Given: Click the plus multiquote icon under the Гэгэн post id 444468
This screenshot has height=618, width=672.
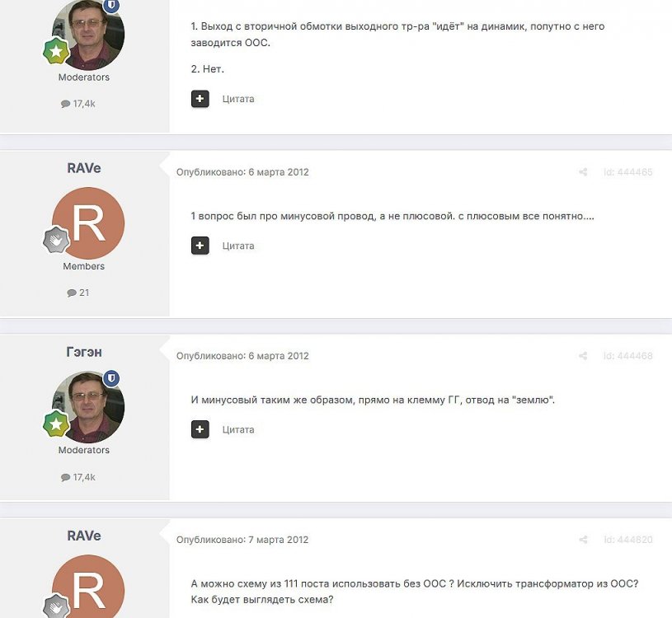Looking at the screenshot, I should click(200, 429).
